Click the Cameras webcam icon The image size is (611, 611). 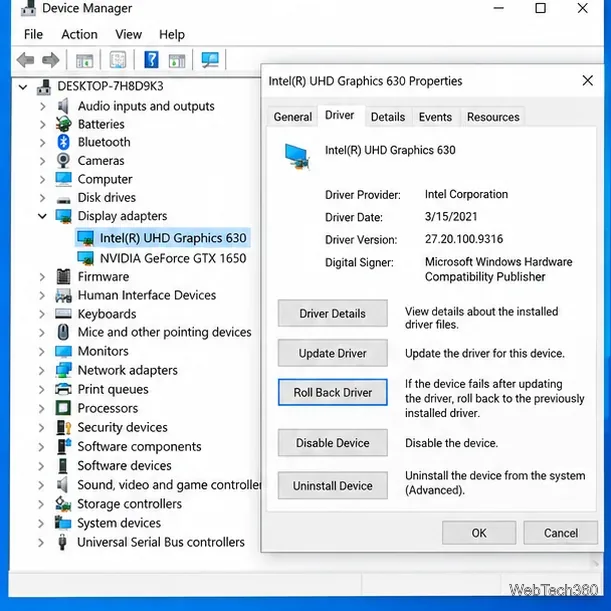tap(63, 161)
